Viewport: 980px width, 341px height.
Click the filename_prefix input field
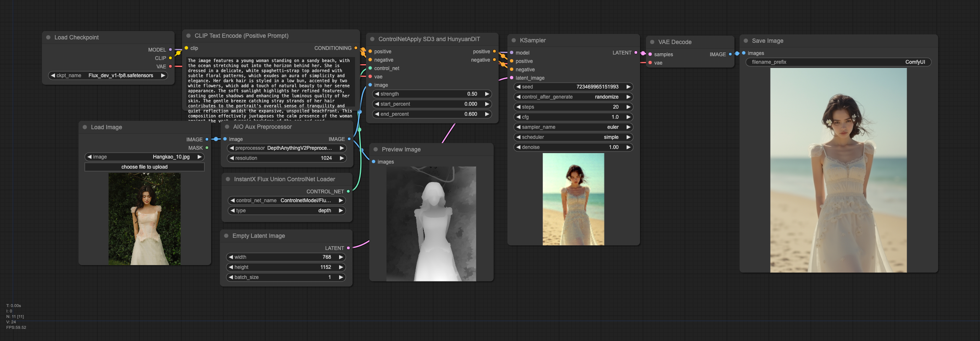838,62
